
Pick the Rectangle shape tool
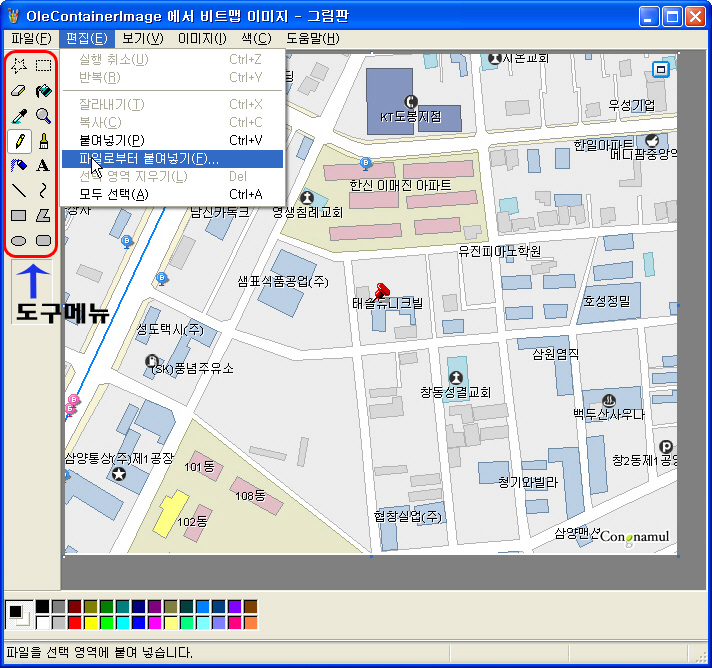coord(19,216)
